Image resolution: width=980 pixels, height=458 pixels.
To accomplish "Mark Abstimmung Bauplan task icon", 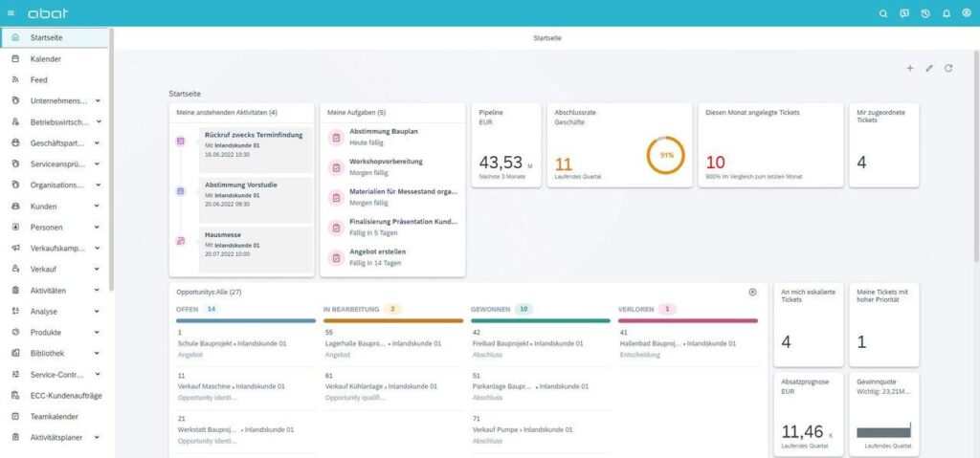I will pos(336,138).
